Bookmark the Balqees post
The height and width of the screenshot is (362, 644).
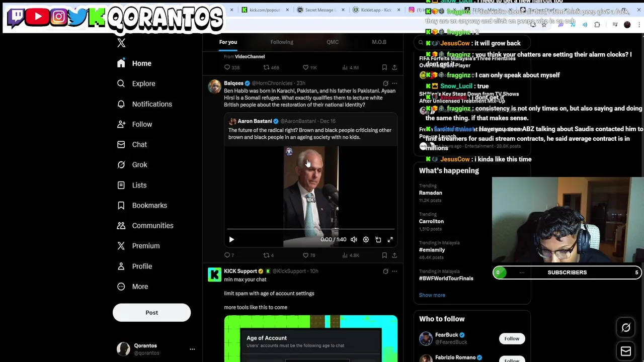click(x=384, y=255)
